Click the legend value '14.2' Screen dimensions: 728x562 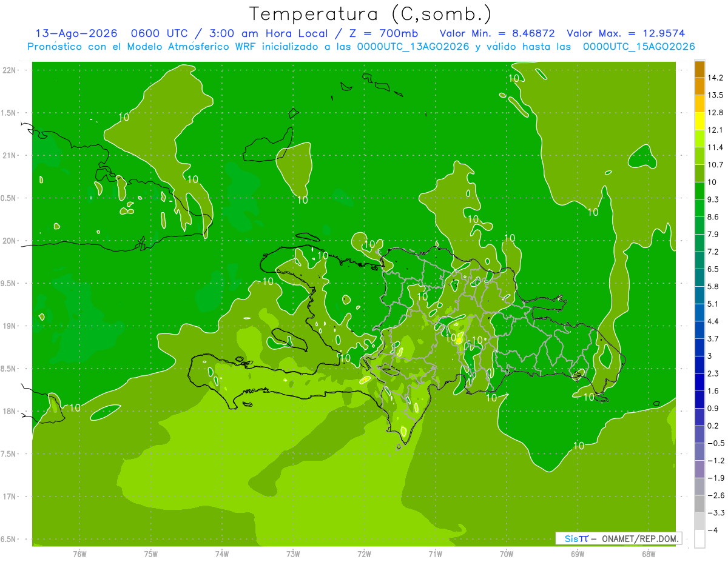(715, 78)
